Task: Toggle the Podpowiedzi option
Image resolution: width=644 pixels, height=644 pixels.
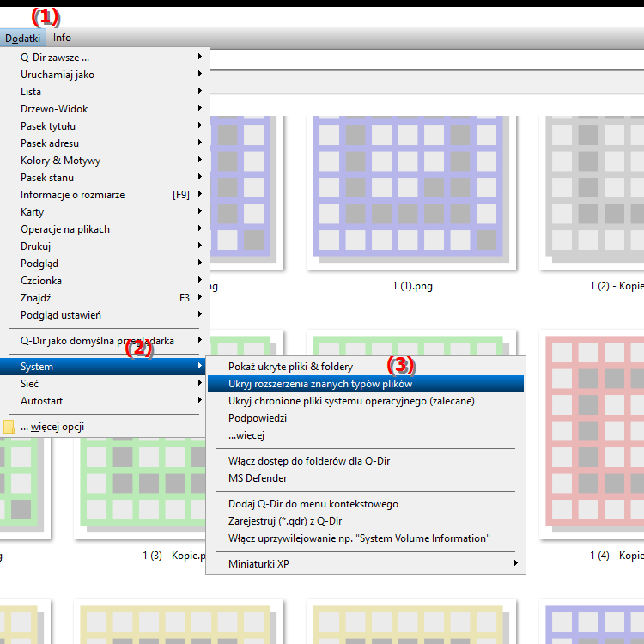Action: tap(366, 418)
